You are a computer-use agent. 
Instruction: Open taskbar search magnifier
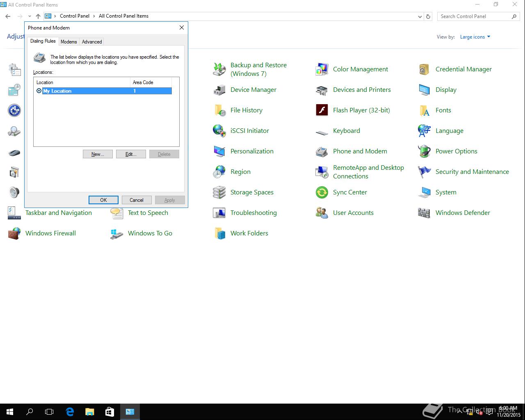[x=30, y=412]
